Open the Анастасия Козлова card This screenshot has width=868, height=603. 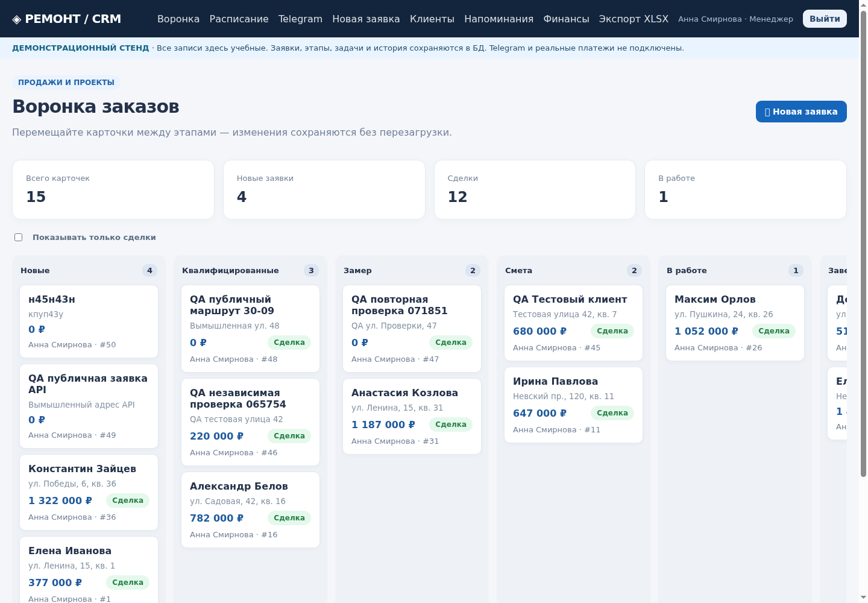click(x=412, y=417)
